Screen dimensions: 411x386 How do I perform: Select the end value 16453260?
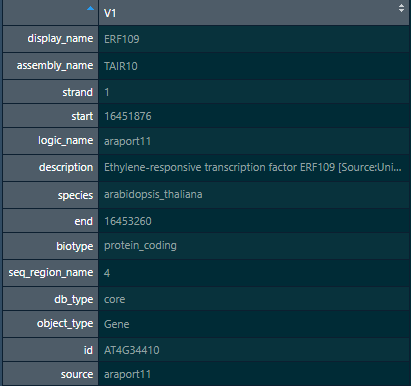click(128, 221)
